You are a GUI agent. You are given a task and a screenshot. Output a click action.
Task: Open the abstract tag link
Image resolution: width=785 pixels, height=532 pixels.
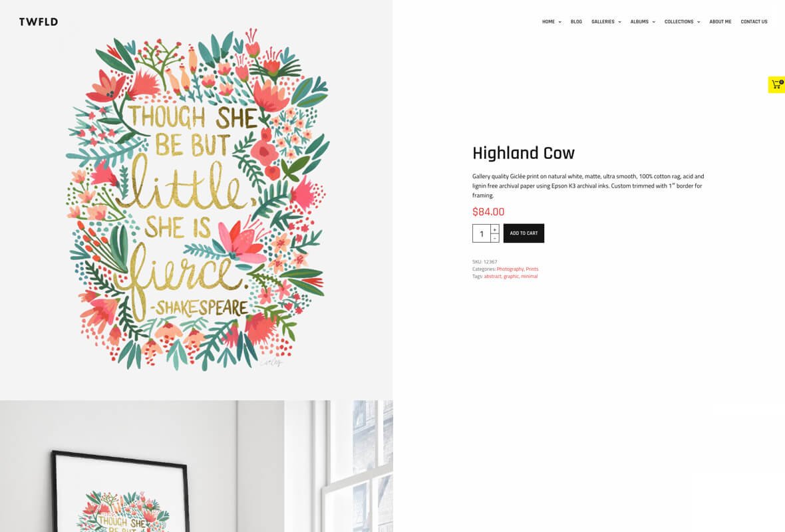(492, 276)
